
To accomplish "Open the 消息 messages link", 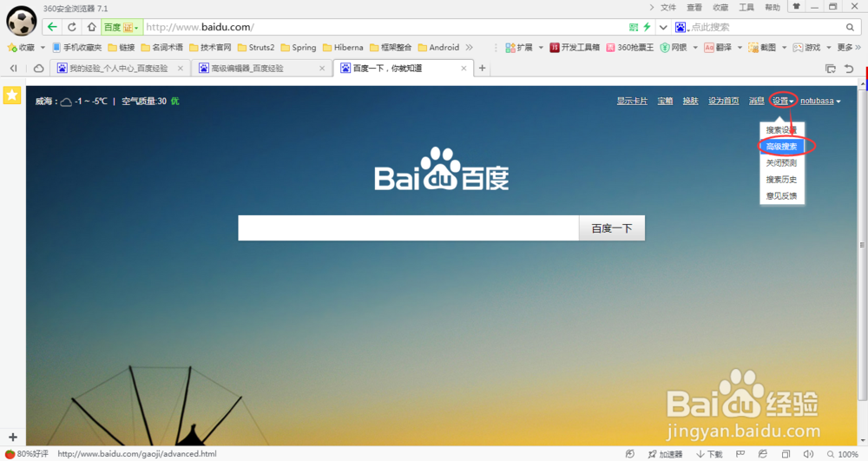I will (756, 101).
